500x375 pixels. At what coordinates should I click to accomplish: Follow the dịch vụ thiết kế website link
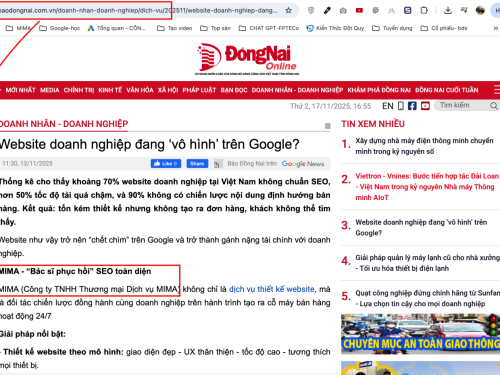point(272,289)
